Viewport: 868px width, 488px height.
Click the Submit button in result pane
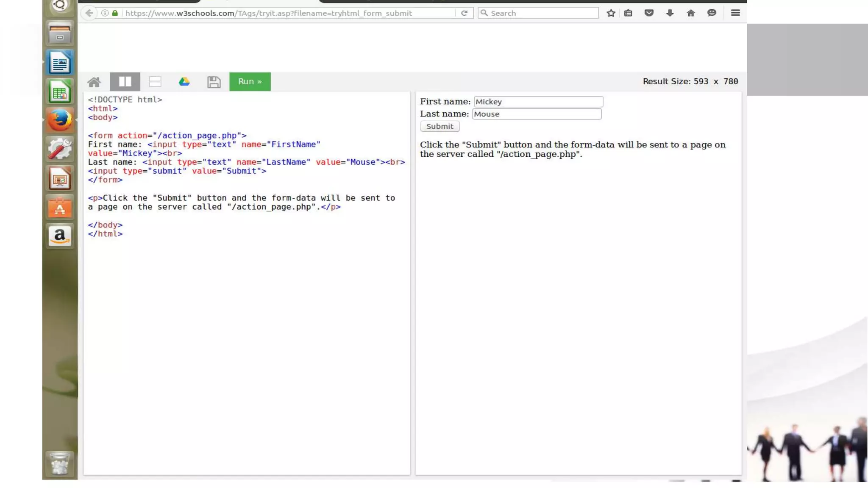pyautogui.click(x=440, y=126)
